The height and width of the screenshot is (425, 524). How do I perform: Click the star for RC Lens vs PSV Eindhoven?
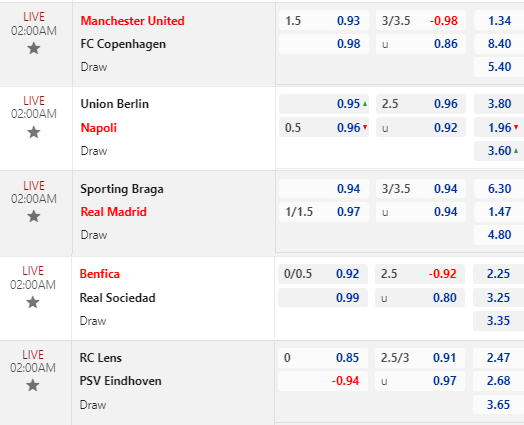pos(33,385)
